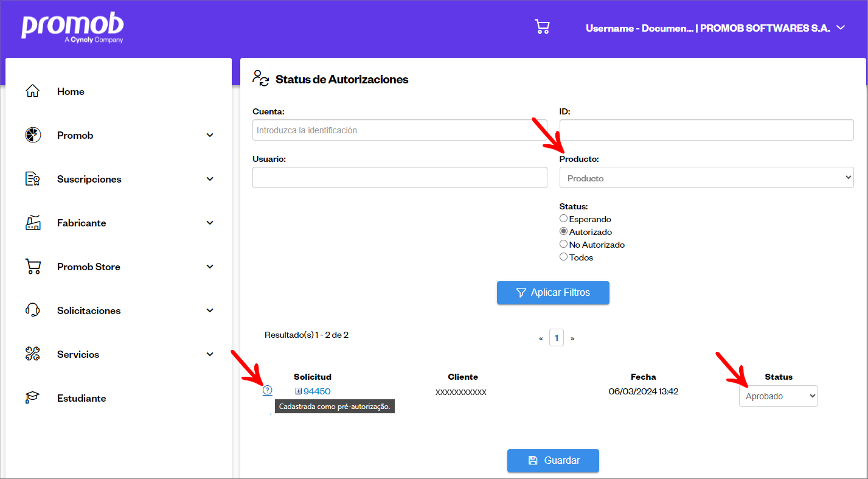The width and height of the screenshot is (868, 479).
Task: Expand the Fabricante menu chevron
Action: (210, 223)
